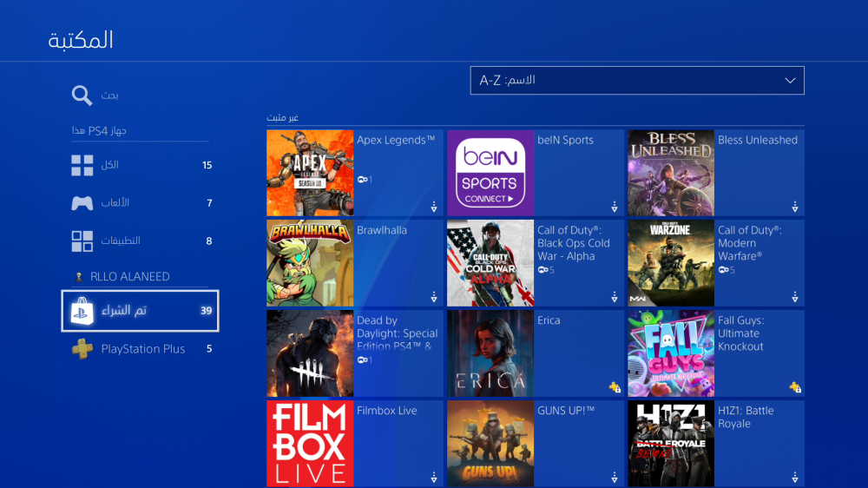Click Dead by Daylight Special Edition title
Viewport: 868px width, 488px height.
click(x=397, y=333)
